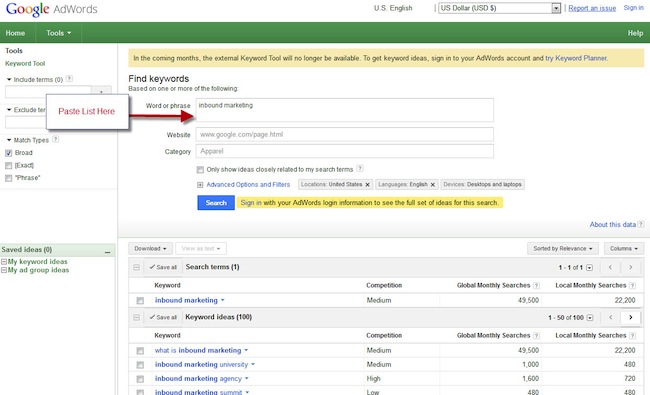Click the Include terms text field

coord(48,91)
